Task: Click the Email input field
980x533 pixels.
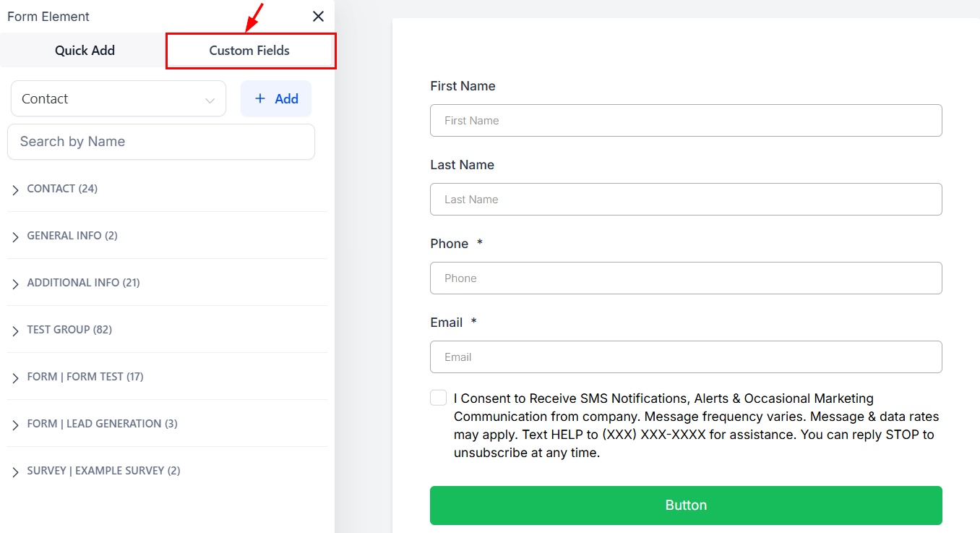Action: point(686,357)
